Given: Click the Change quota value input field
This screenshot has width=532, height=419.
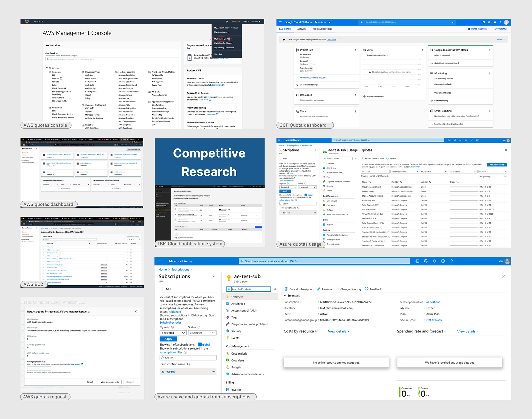Looking at the screenshot, I should tap(39, 369).
